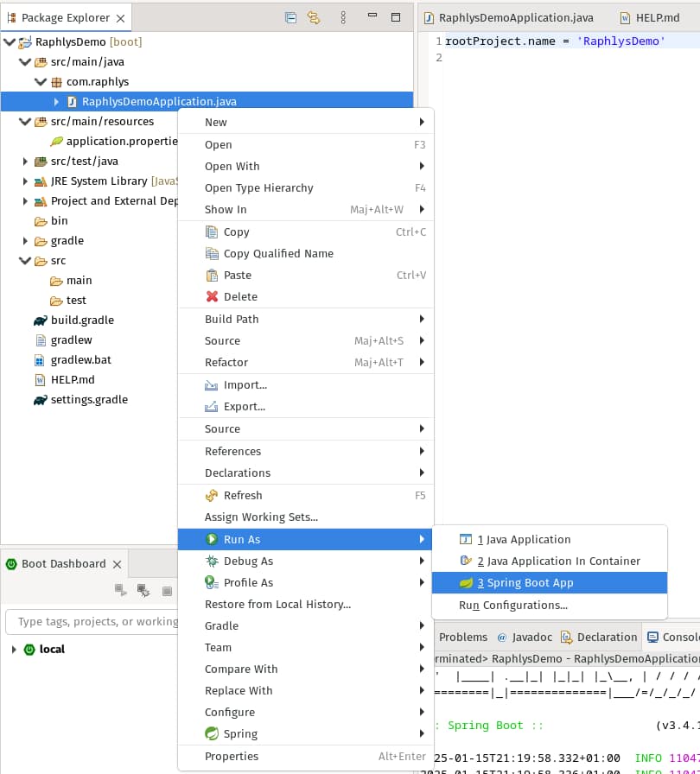Click the debug icon in Boot Dashboard toolbar

tap(143, 591)
